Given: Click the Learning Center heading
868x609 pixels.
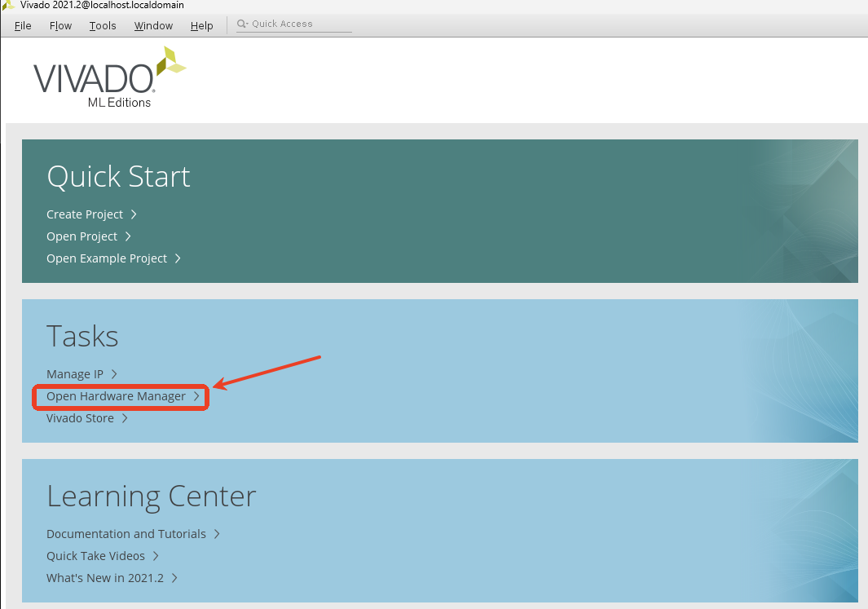Looking at the screenshot, I should click(151, 496).
